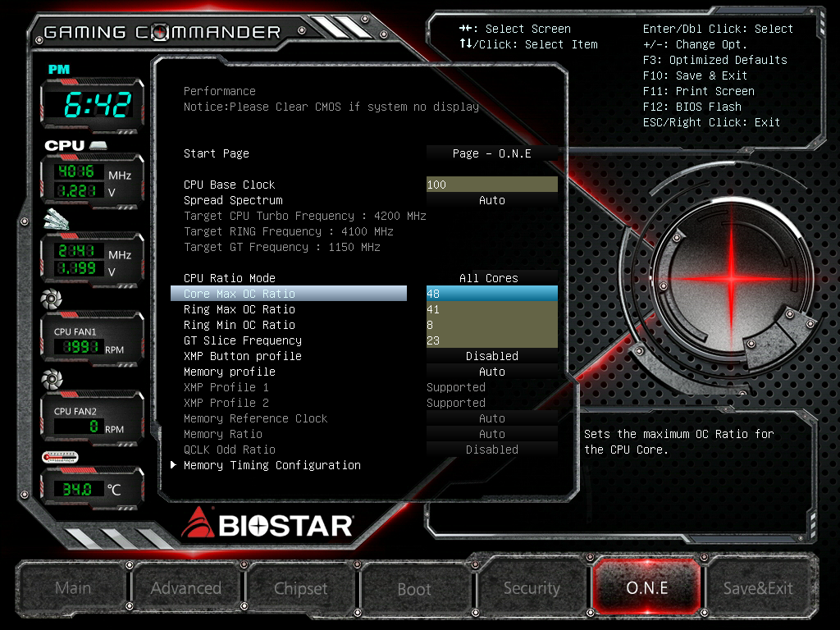Select the Spread Spectrum label
840x630 pixels.
pos(233,200)
